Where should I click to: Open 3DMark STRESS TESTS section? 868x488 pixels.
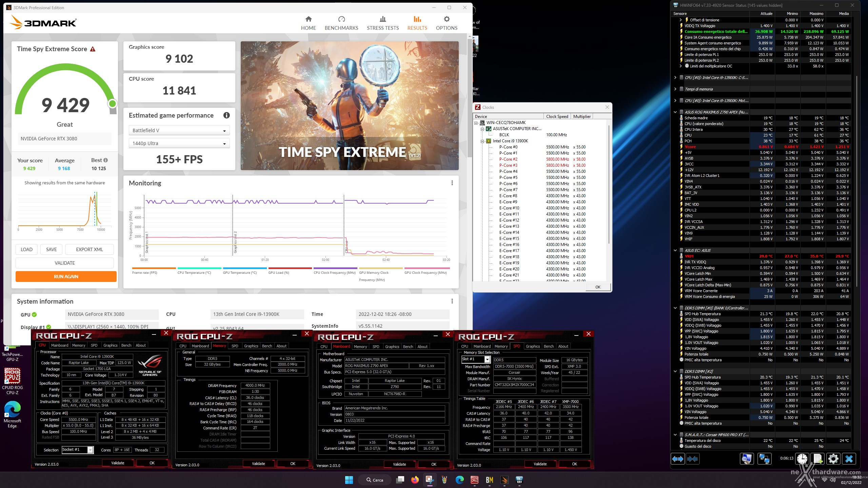click(x=383, y=23)
